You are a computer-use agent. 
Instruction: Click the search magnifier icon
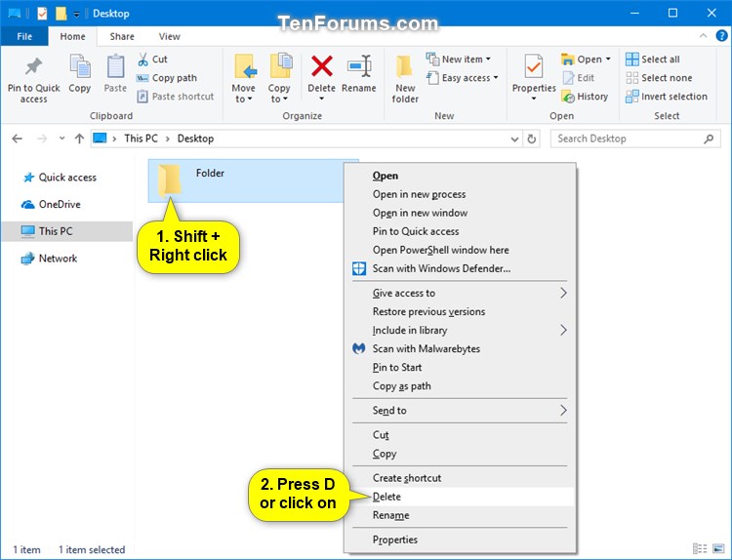(709, 139)
